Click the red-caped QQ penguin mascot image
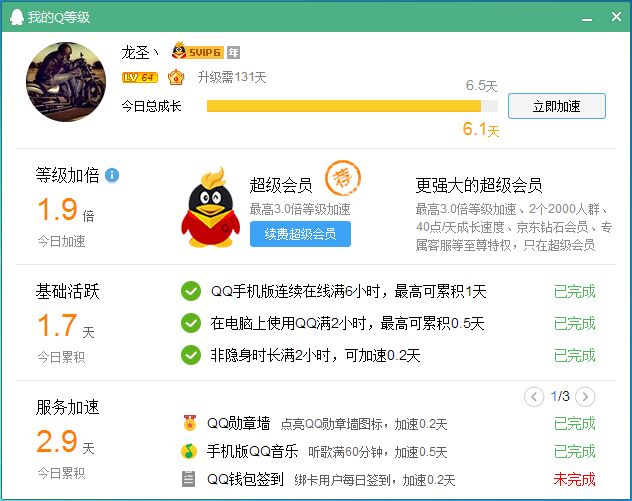This screenshot has height=501, width=632. (210, 207)
